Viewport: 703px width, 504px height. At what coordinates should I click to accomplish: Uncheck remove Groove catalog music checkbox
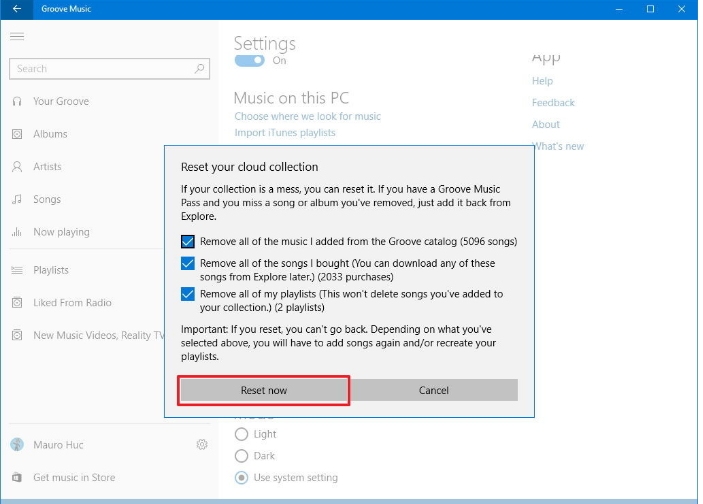click(x=188, y=241)
